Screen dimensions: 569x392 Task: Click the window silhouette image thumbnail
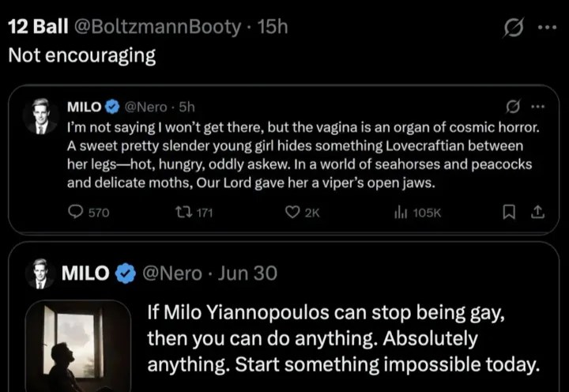point(78,346)
